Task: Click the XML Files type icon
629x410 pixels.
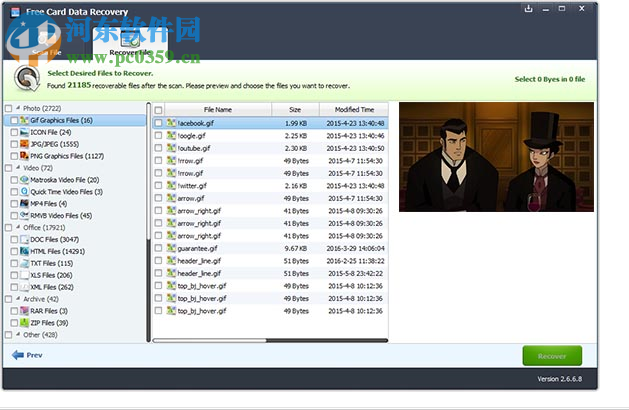Action: (24, 287)
